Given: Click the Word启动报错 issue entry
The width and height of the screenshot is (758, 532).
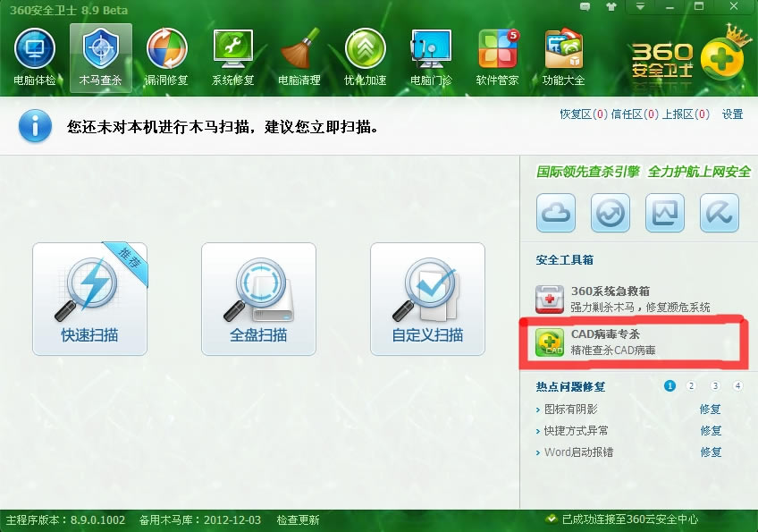Looking at the screenshot, I should point(578,452).
